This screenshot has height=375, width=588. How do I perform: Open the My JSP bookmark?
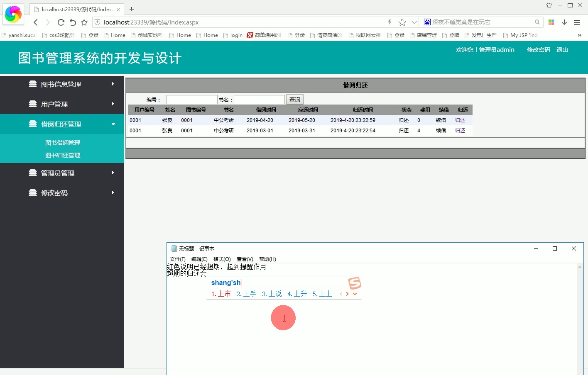pos(520,35)
